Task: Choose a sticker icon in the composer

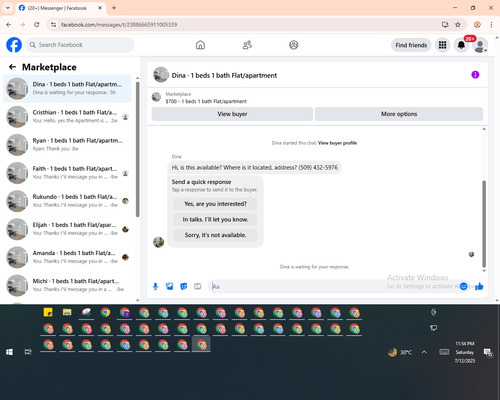Action: click(184, 286)
